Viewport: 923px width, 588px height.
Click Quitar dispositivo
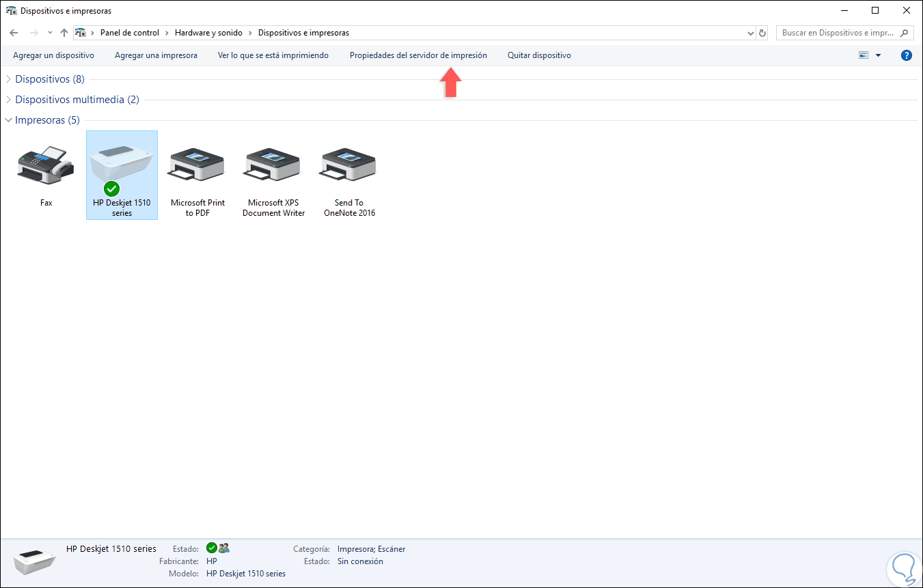(540, 55)
